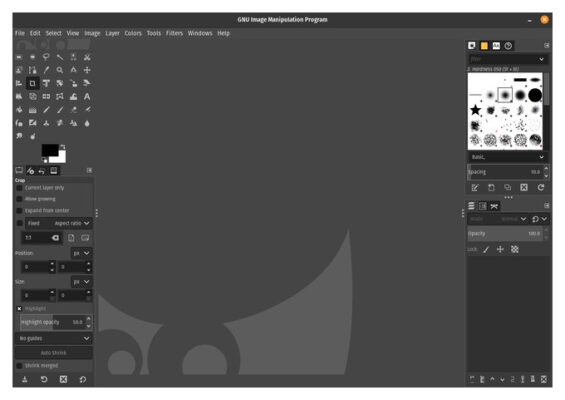The width and height of the screenshot is (565, 400).
Task: Switch to the Undo History tab
Action: pyautogui.click(x=42, y=171)
